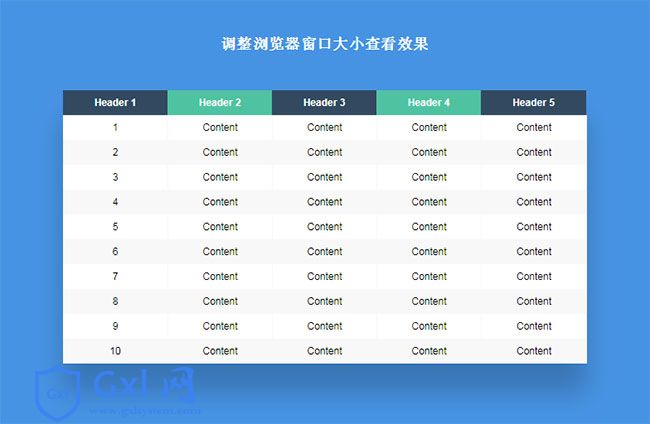650x424 pixels.
Task: Select row 5 Content under Header 5
Action: click(534, 227)
